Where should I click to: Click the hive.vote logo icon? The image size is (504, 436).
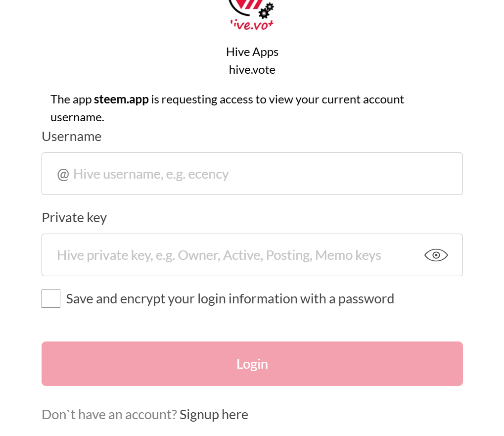(252, 14)
